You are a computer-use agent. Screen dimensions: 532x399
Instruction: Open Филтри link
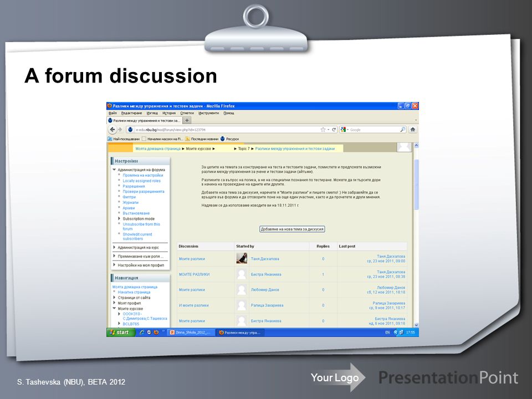click(x=129, y=197)
